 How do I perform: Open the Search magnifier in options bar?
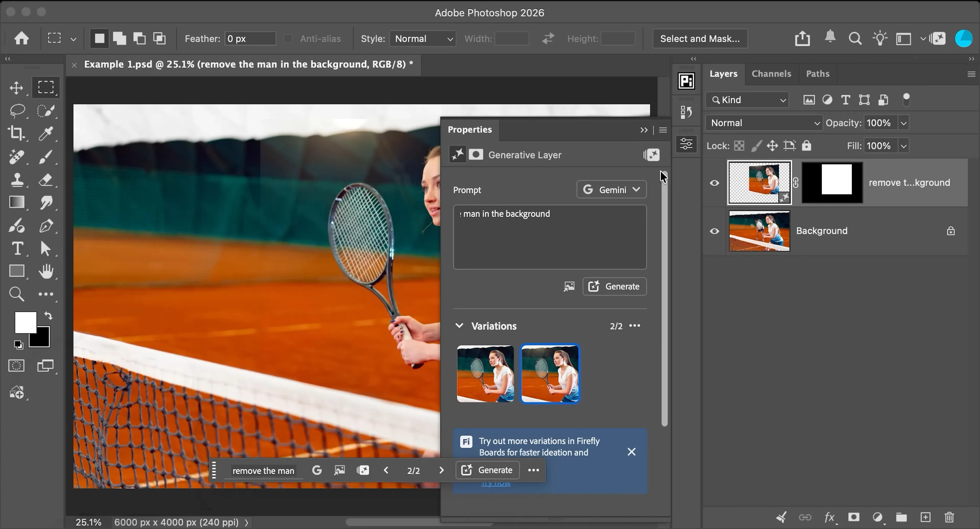click(855, 39)
